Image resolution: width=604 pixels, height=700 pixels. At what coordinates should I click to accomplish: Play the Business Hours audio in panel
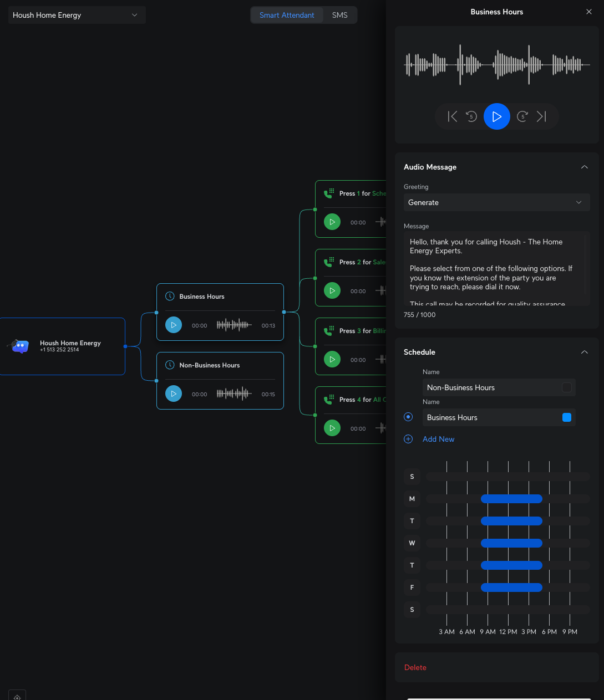pos(496,116)
